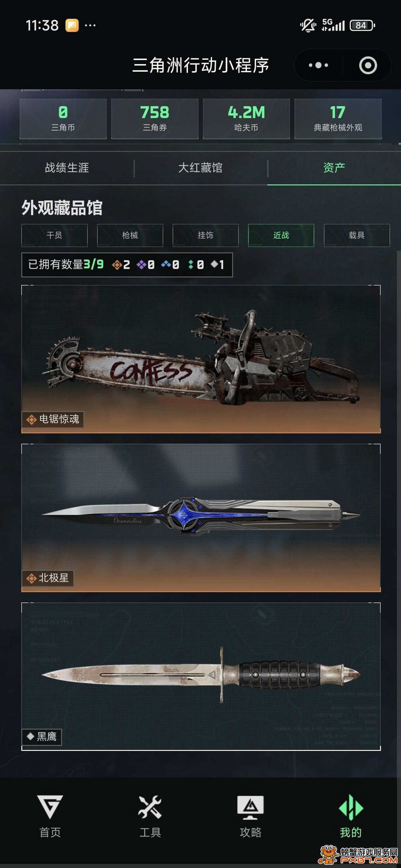Filter collection by 载具
This screenshot has height=868, width=401.
357,235
